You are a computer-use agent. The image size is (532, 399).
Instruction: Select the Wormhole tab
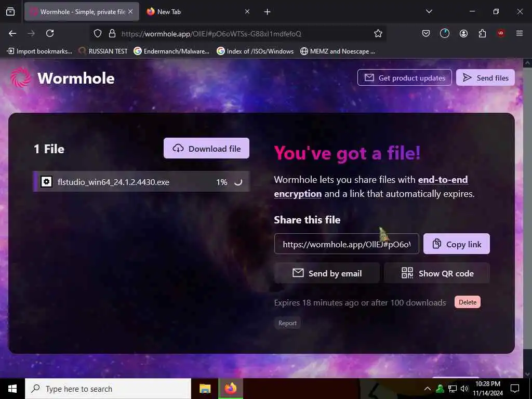[x=82, y=11]
